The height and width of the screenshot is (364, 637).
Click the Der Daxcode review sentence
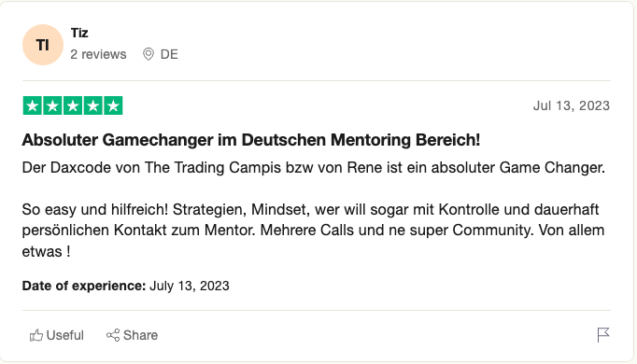[314, 168]
